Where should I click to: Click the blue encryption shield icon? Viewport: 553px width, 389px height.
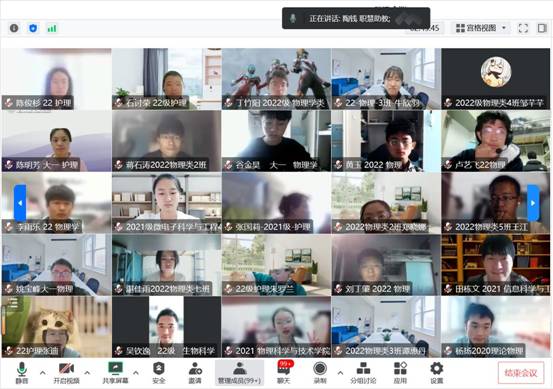33,28
